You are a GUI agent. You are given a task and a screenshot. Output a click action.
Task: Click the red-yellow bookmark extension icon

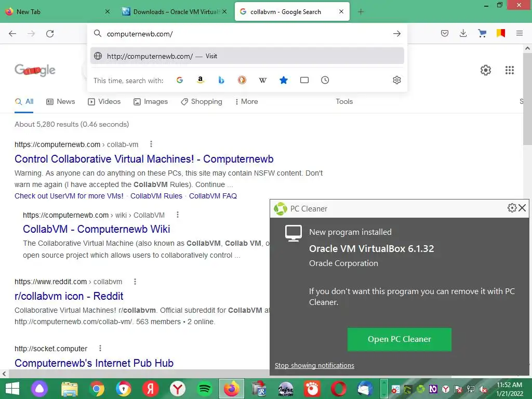click(x=501, y=33)
